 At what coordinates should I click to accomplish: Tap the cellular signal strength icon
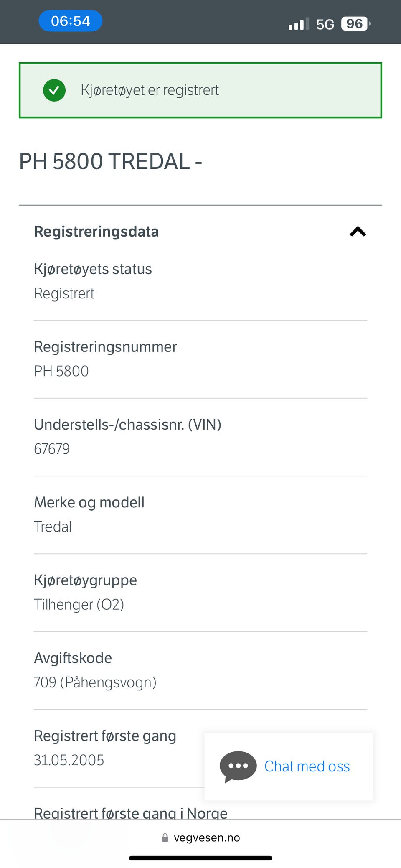click(299, 24)
